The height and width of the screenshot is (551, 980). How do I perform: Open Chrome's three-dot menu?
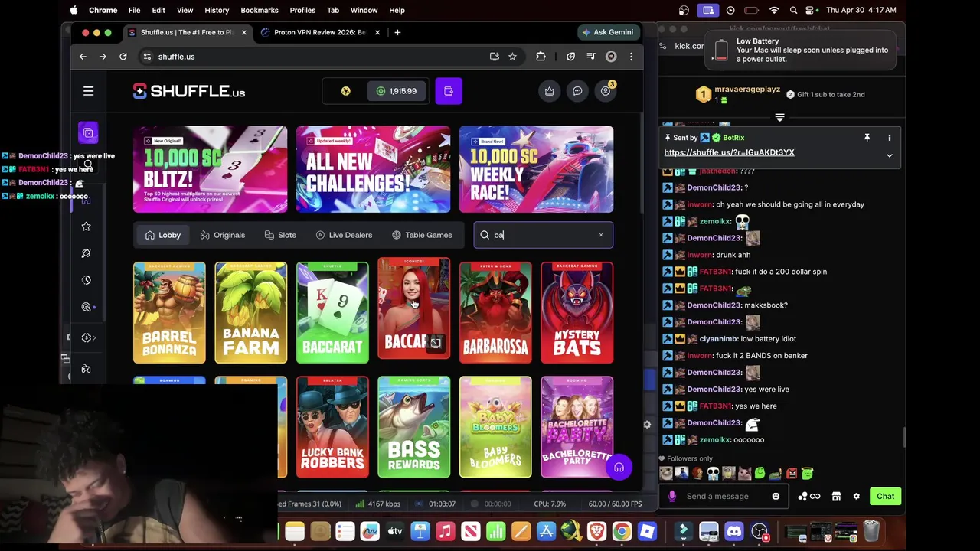[631, 57]
